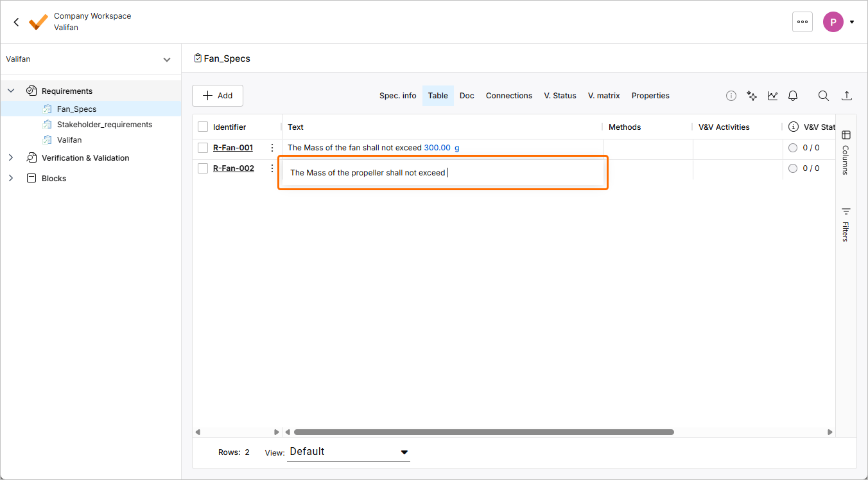868x480 pixels.
Task: Click the V&V status info icon
Action: click(794, 127)
